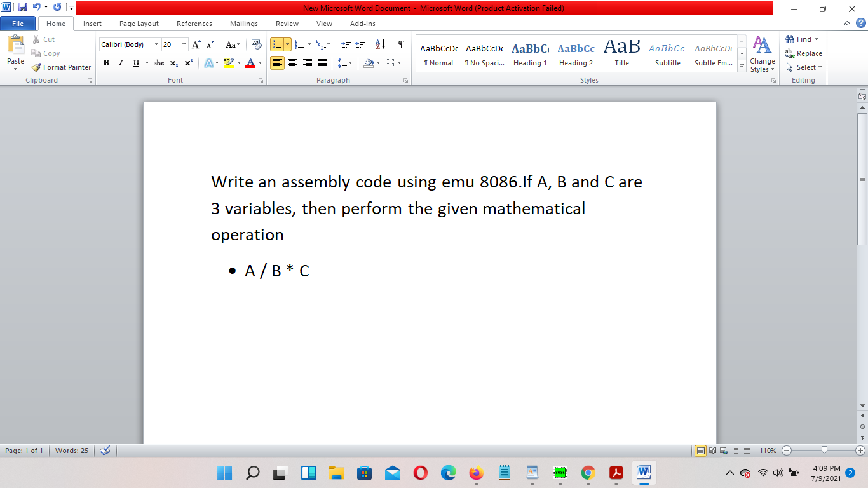Select the Center alignment icon
Image resolution: width=868 pixels, height=488 pixels.
pyautogui.click(x=292, y=63)
